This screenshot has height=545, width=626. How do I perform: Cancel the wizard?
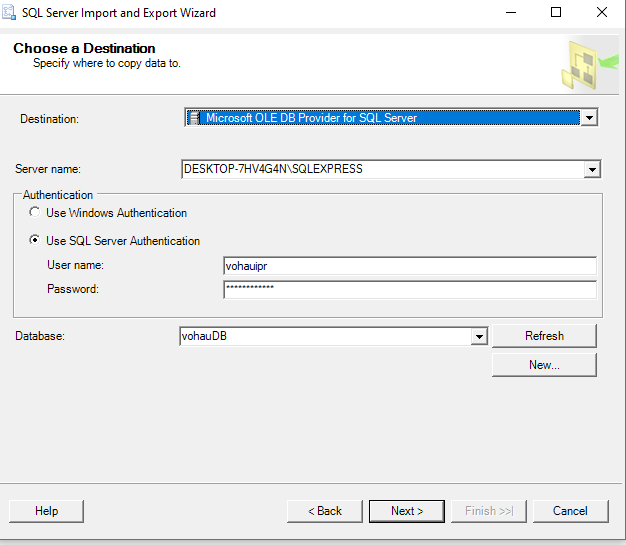[570, 511]
